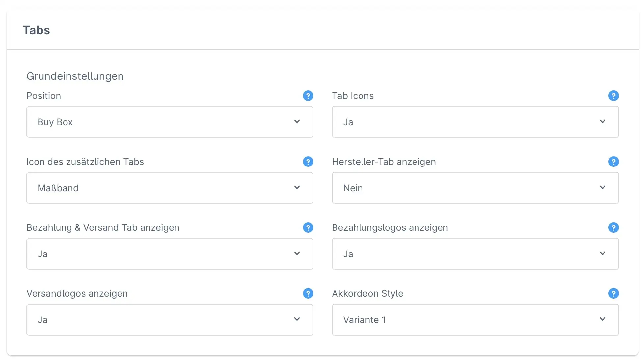This screenshot has height=362, width=644.
Task: Open help for Icon des zusätzlichen Tabs
Action: (x=308, y=162)
